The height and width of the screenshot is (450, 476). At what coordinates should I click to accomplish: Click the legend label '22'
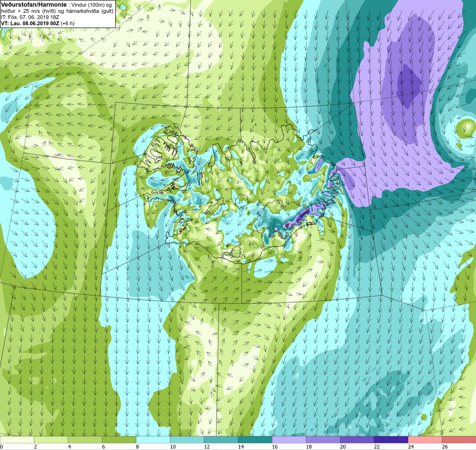[377, 446]
